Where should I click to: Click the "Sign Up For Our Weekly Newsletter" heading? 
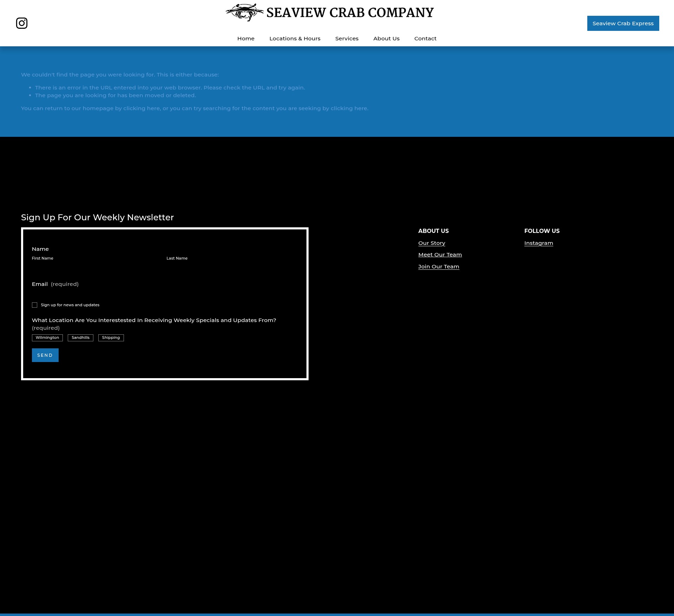(97, 217)
